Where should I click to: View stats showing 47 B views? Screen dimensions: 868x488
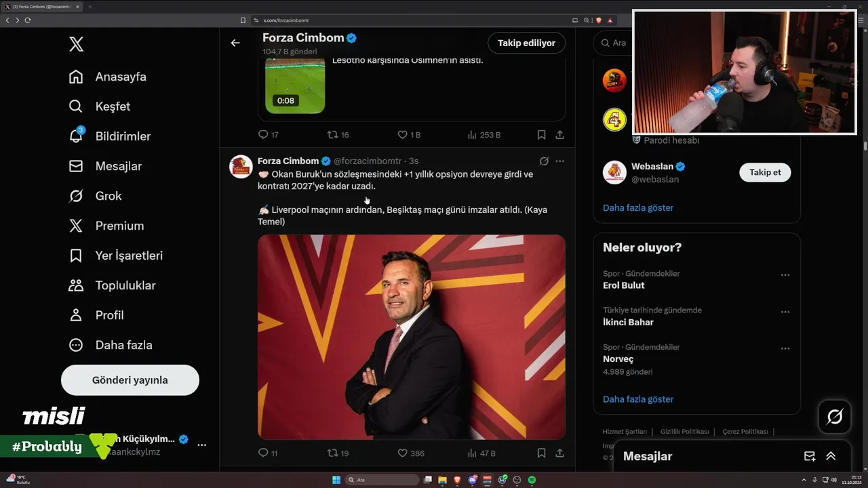click(481, 453)
